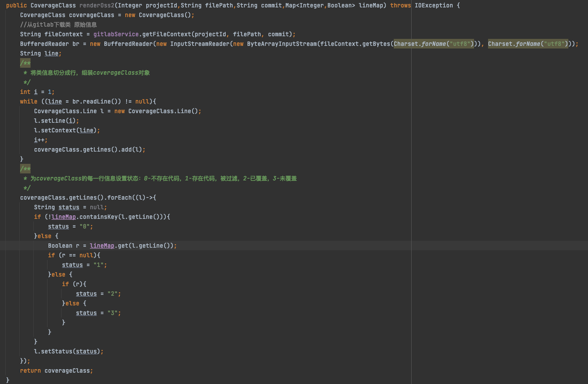Click the gitlab download comment line

[x=58, y=24]
